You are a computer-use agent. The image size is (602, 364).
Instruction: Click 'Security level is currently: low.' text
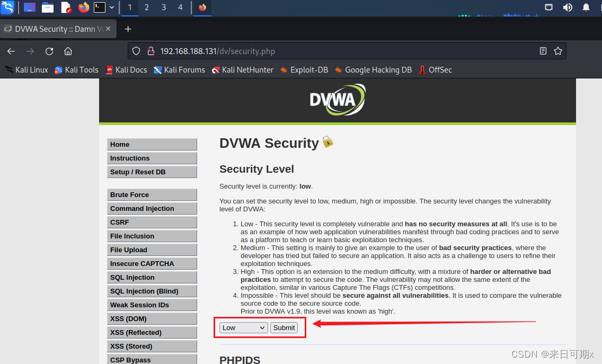(x=266, y=186)
